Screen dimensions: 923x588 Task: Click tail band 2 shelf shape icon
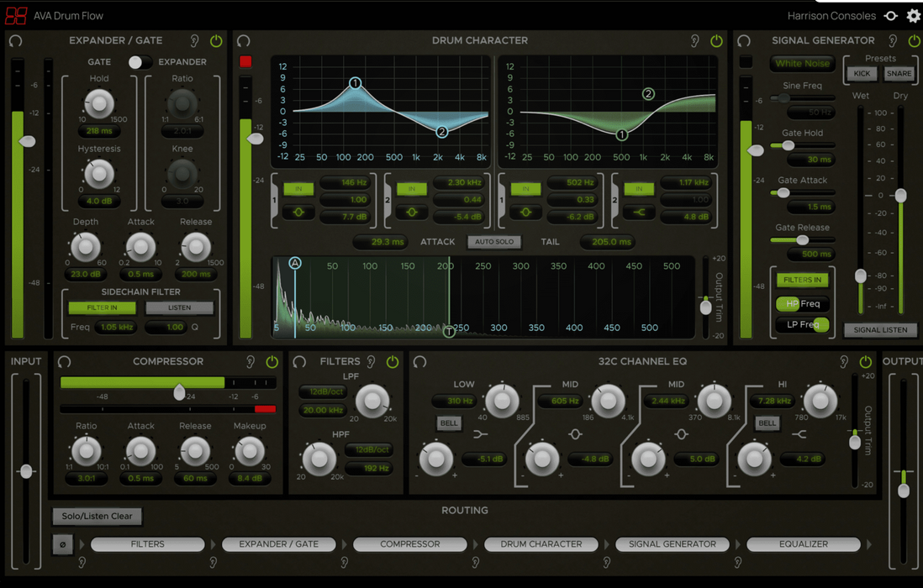coord(639,213)
